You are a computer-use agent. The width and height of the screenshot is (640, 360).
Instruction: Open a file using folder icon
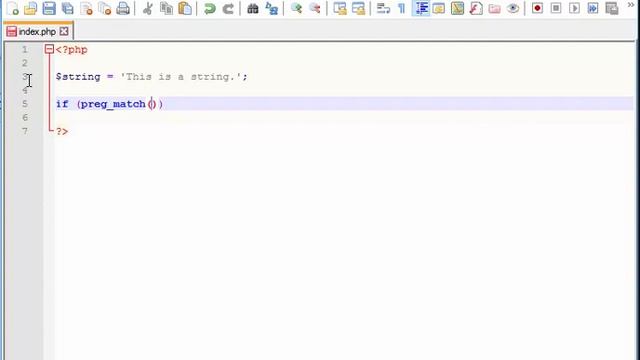(31, 8)
